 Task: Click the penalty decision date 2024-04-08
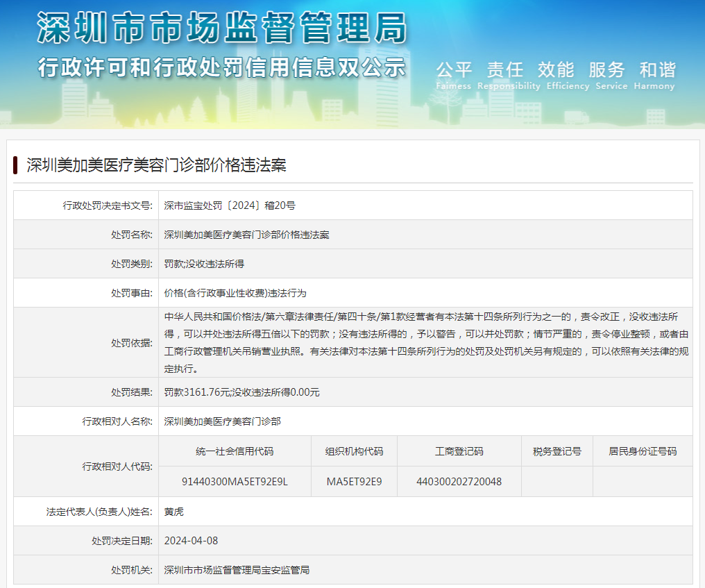[x=191, y=541]
